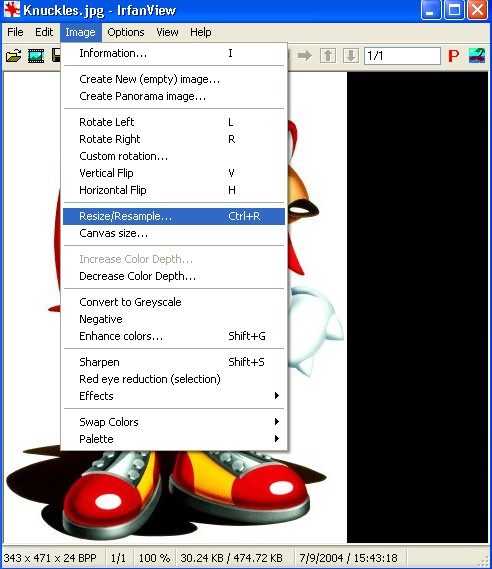The image size is (492, 569).
Task: Click the next page down-arrow icon
Action: click(350, 56)
